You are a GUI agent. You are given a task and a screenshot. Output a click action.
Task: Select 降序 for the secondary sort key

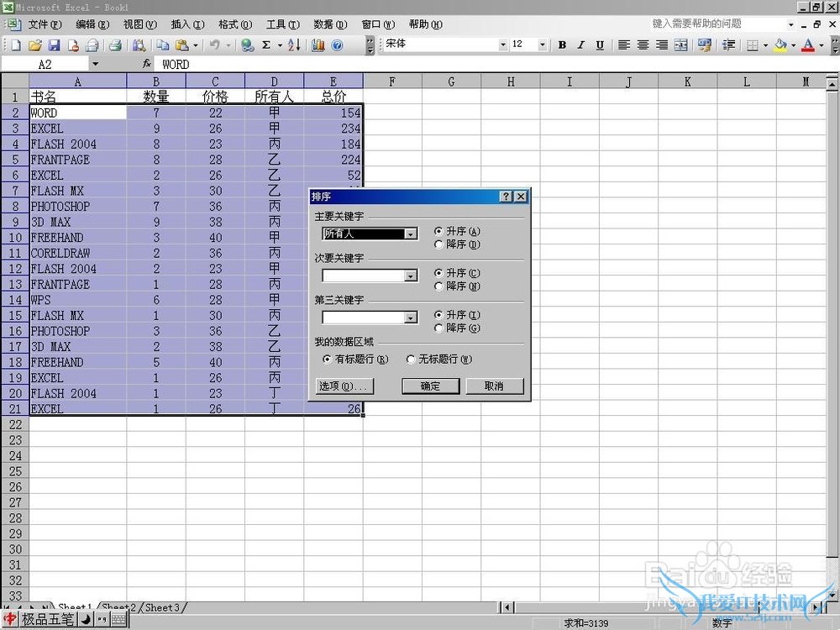click(438, 286)
